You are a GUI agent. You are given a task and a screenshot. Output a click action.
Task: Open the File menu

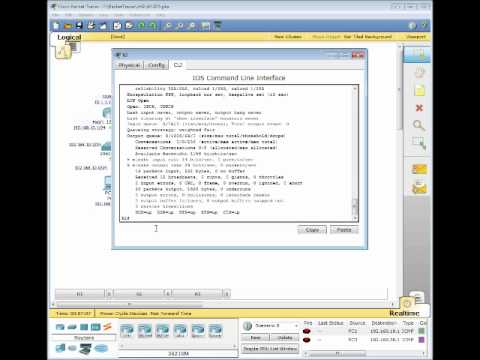point(56,15)
